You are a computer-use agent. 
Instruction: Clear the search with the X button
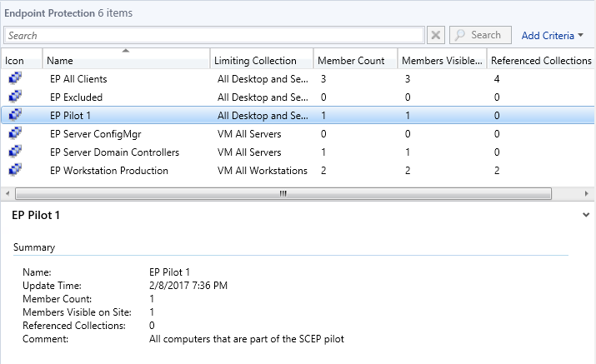pyautogui.click(x=436, y=36)
